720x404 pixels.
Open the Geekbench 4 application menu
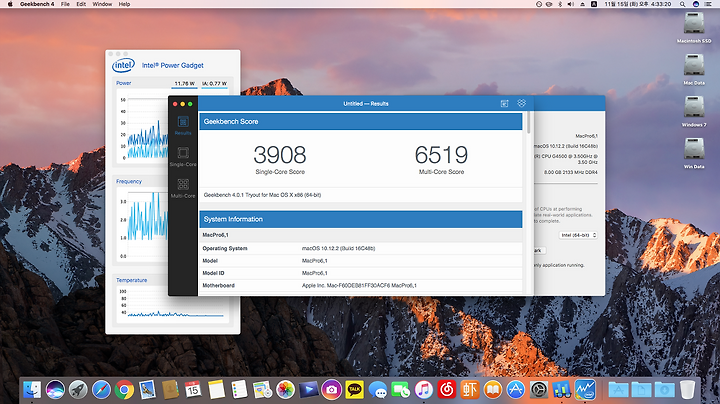[37, 4]
